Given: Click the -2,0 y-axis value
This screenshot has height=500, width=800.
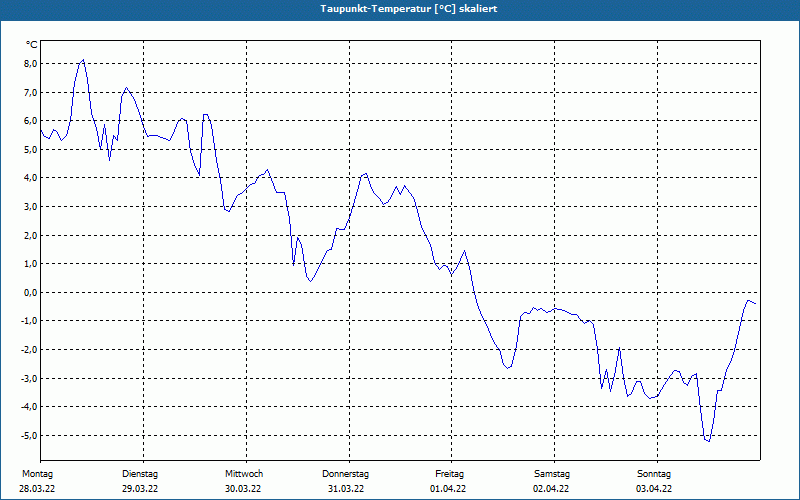Looking at the screenshot, I should pyautogui.click(x=29, y=349).
